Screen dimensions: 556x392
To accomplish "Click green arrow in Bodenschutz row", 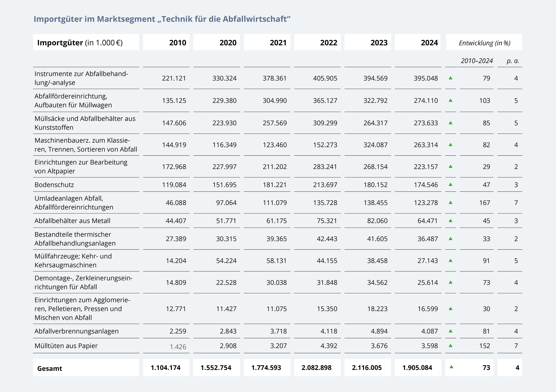I will [450, 185].
